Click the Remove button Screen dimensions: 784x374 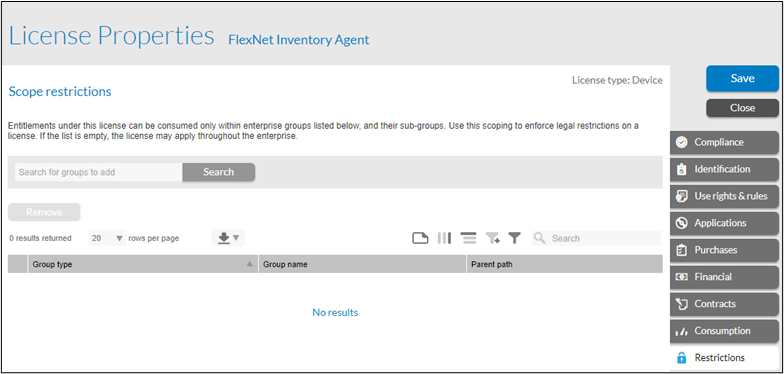pyautogui.click(x=44, y=212)
